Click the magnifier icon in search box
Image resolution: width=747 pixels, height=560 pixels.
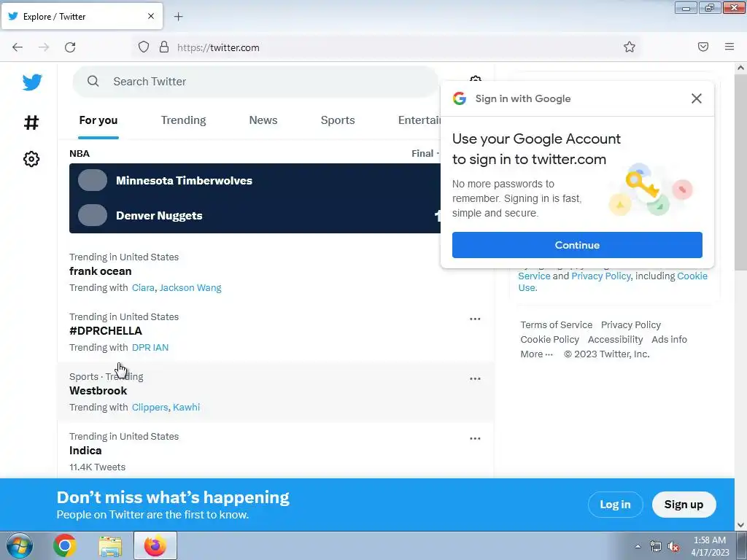tap(93, 82)
